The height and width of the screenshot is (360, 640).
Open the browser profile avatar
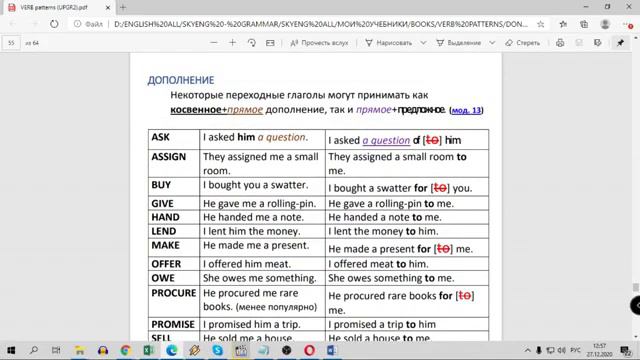[605, 24]
